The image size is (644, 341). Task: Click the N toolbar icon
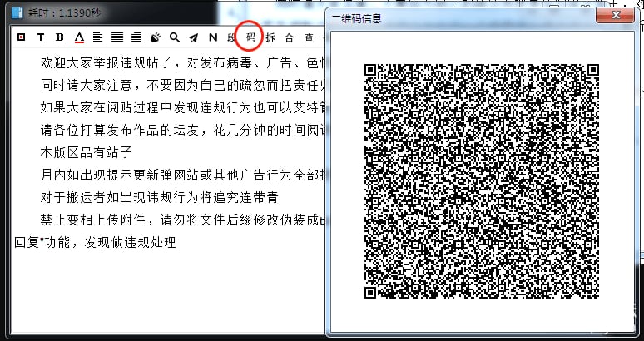click(213, 37)
